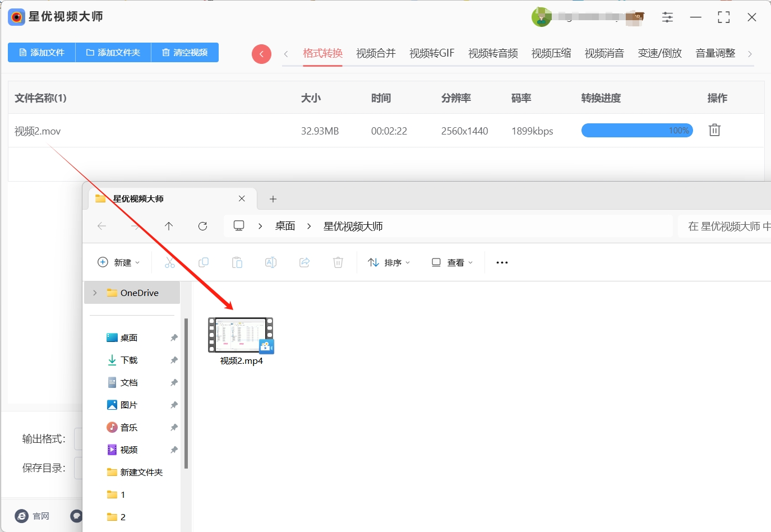
Task: Click the 添加文件夹 button
Action: tap(113, 53)
